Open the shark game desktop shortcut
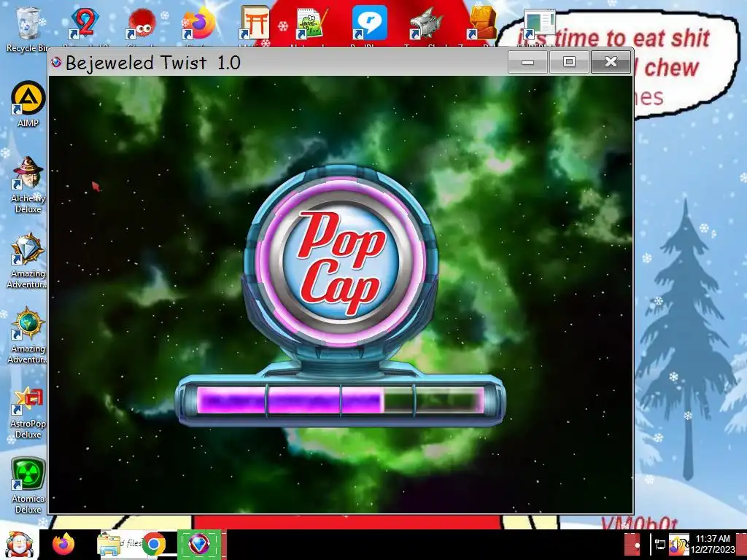 coord(425,24)
